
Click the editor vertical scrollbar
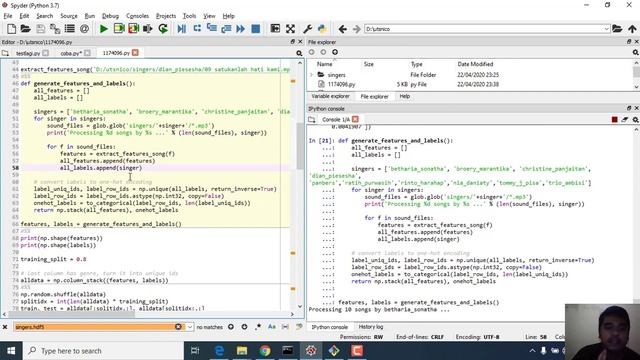300,147
